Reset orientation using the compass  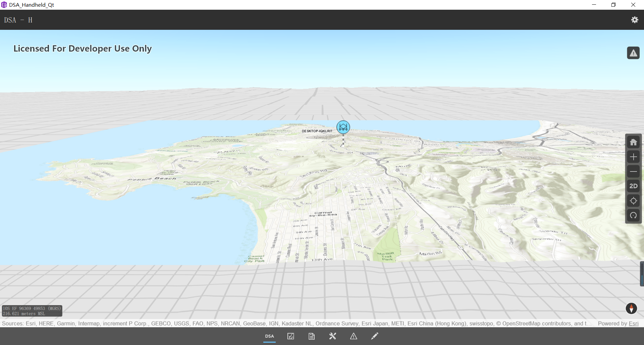[631, 308]
